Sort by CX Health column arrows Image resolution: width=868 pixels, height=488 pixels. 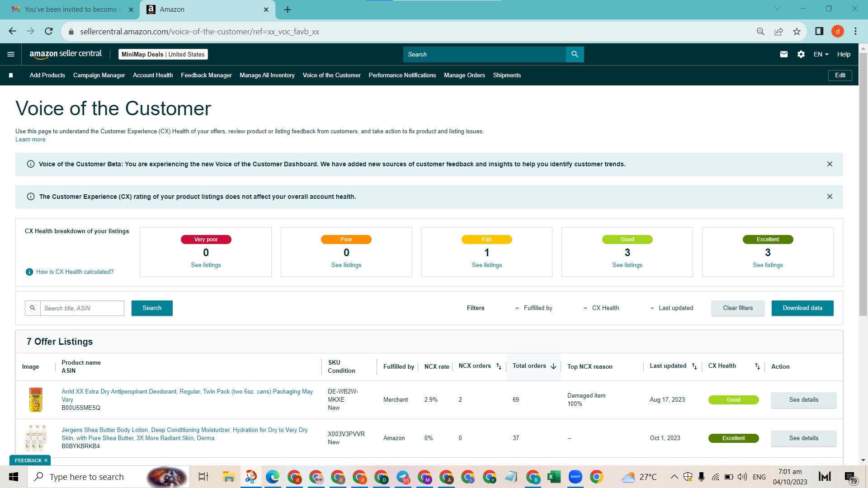coord(757,366)
